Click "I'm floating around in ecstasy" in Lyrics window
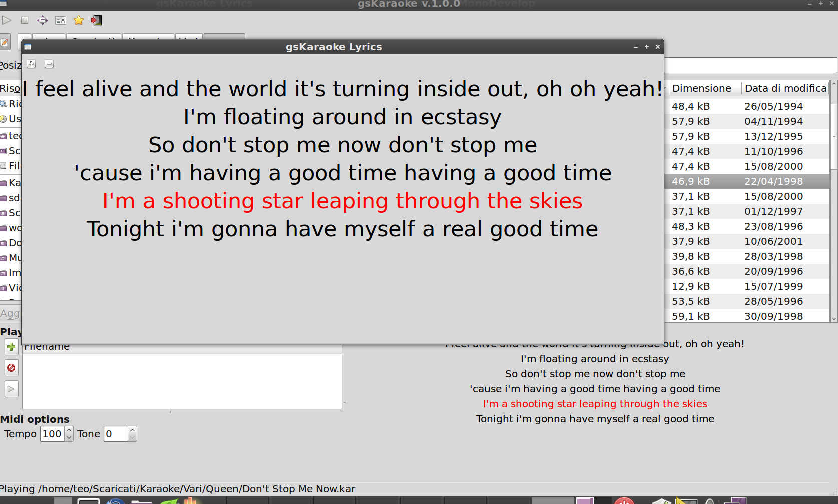Screen dimensions: 838x504 point(342,117)
